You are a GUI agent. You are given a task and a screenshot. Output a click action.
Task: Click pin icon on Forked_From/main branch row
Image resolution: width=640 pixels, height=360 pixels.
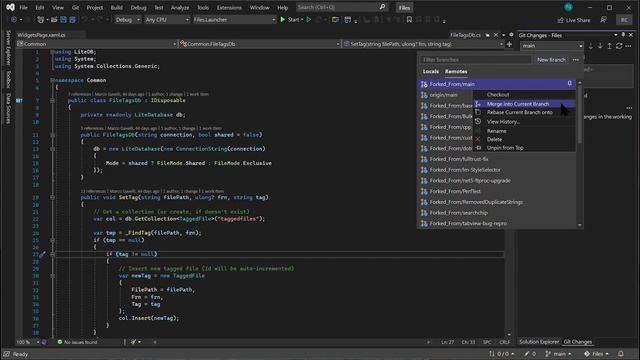click(x=570, y=84)
